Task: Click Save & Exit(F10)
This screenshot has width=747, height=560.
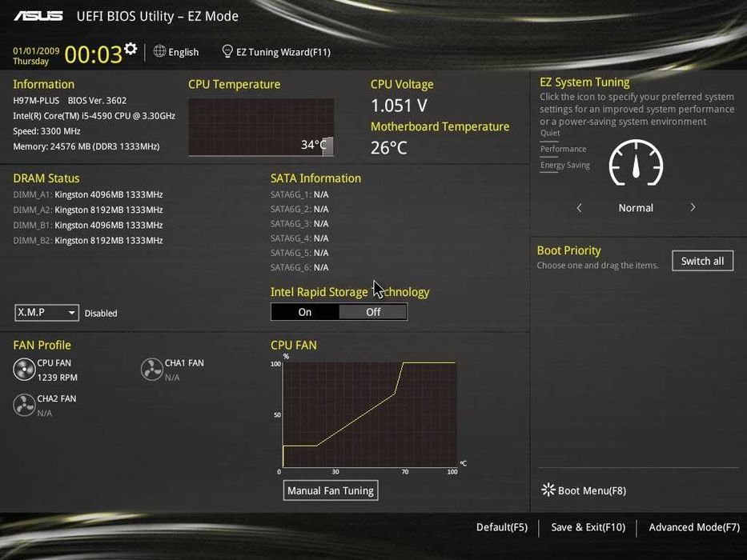Action: pos(588,527)
